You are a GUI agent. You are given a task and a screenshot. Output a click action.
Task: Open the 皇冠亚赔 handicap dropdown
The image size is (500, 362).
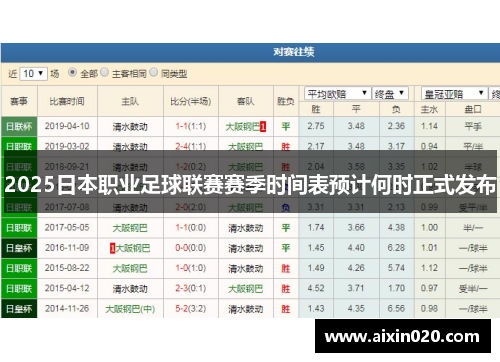[454, 94]
